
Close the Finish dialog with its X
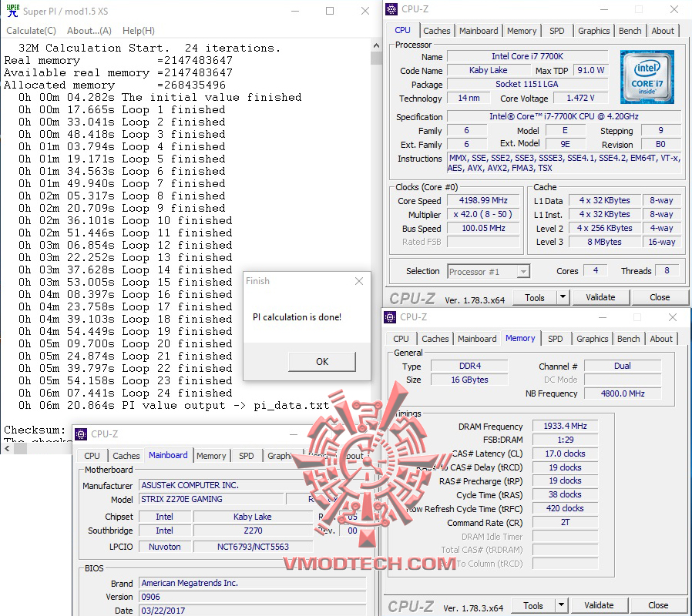359,281
